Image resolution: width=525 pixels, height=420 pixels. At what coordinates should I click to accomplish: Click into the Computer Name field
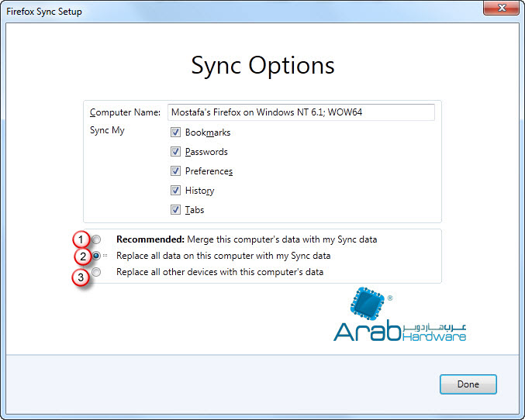[301, 112]
